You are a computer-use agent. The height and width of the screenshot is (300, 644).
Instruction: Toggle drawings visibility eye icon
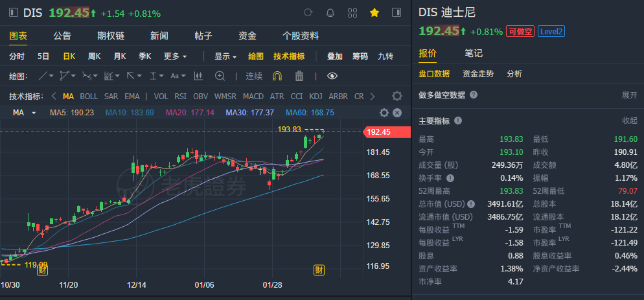click(x=332, y=76)
